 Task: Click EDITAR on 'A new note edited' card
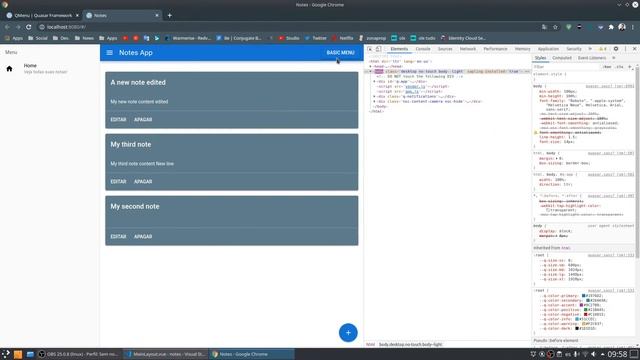click(118, 120)
